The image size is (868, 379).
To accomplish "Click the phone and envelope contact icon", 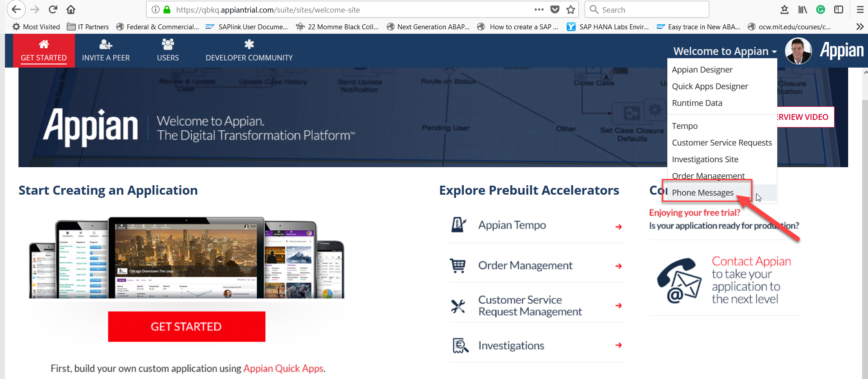I will pyautogui.click(x=679, y=280).
